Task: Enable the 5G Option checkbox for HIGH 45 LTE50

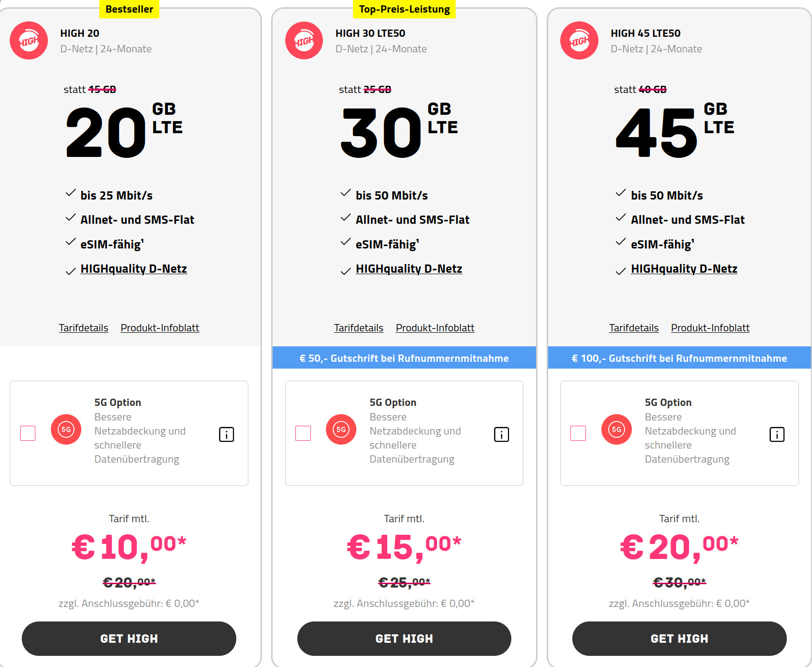Action: pos(578,434)
